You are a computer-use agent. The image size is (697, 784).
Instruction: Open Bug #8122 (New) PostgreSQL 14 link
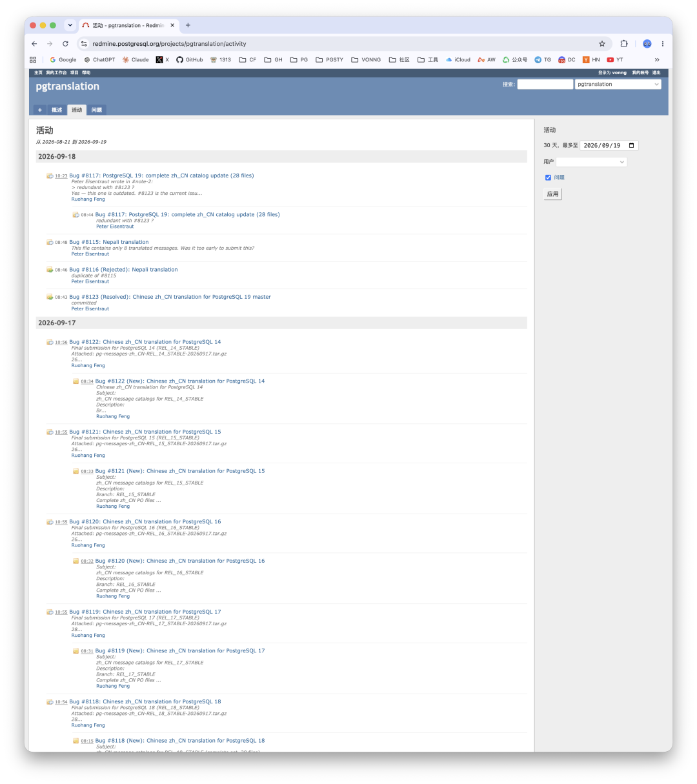180,381
